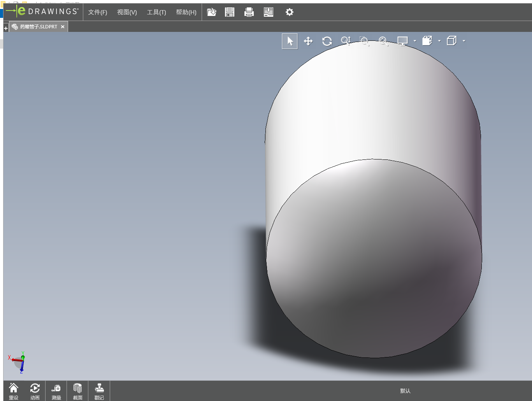Screen dimensions: 532x401
Task: Open the 文件(F) menu
Action: click(97, 12)
